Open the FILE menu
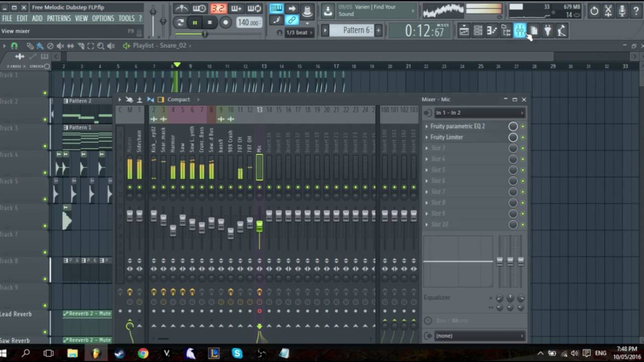 click(7, 19)
